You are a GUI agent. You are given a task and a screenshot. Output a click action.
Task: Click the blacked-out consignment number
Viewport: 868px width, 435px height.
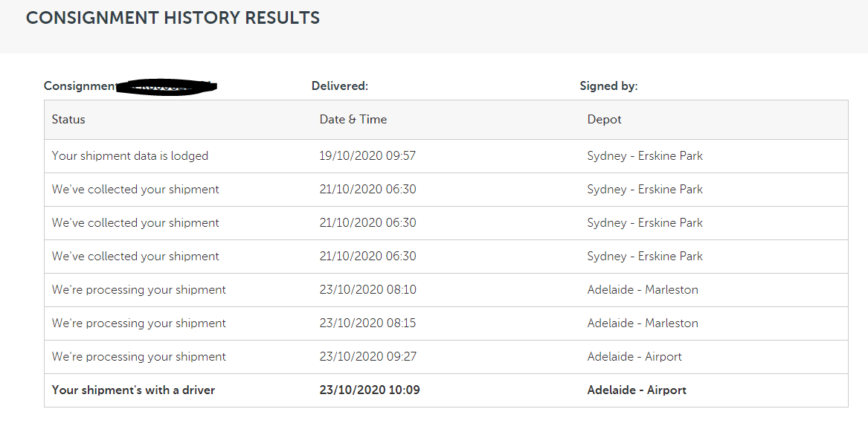(167, 87)
